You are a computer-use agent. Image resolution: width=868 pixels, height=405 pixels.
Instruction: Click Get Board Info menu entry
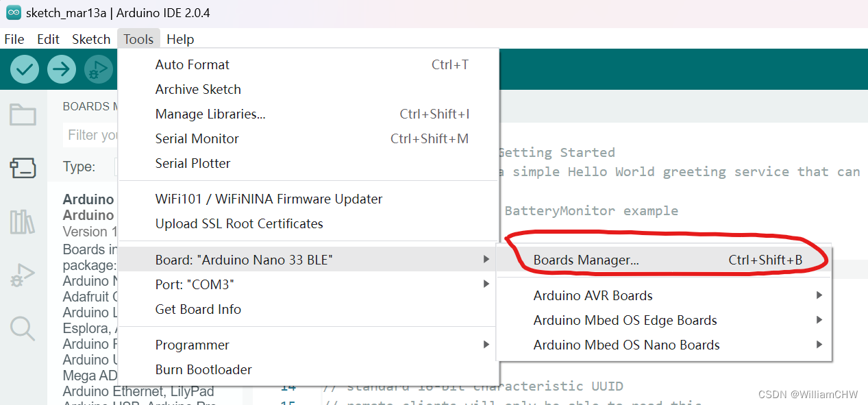(x=308, y=309)
